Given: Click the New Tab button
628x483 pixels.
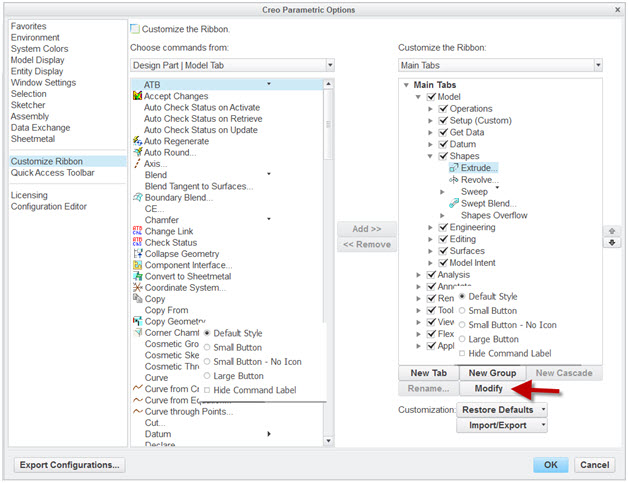Looking at the screenshot, I should pyautogui.click(x=428, y=373).
